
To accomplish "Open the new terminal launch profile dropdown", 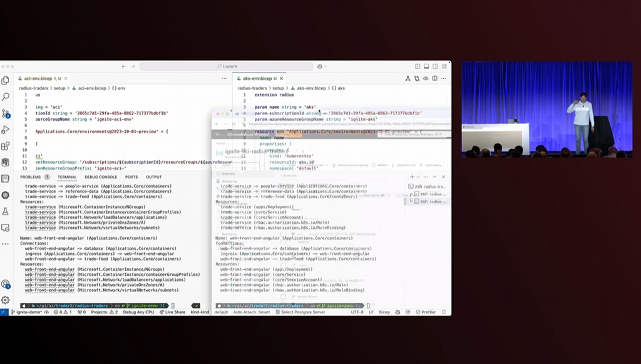I will pyautogui.click(x=418, y=177).
